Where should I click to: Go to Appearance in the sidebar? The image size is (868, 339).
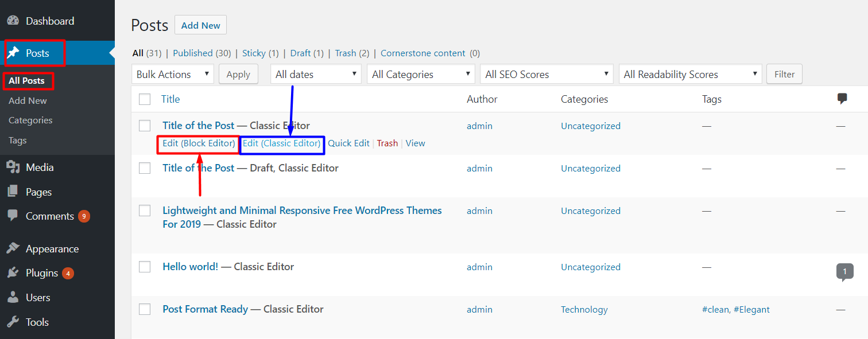(52, 249)
